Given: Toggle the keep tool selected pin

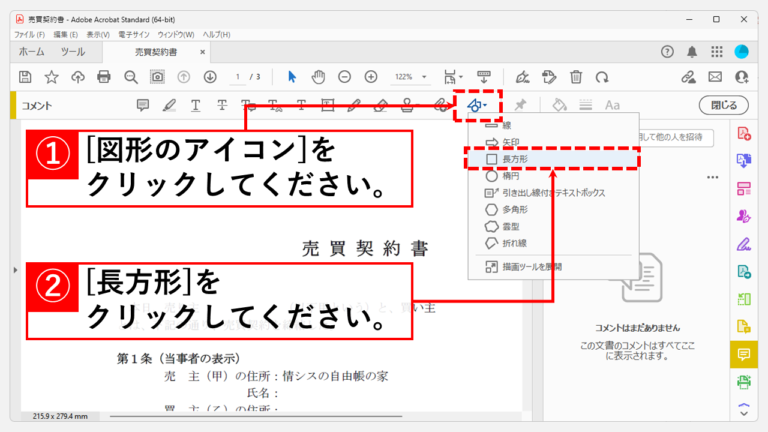Looking at the screenshot, I should tap(519, 105).
